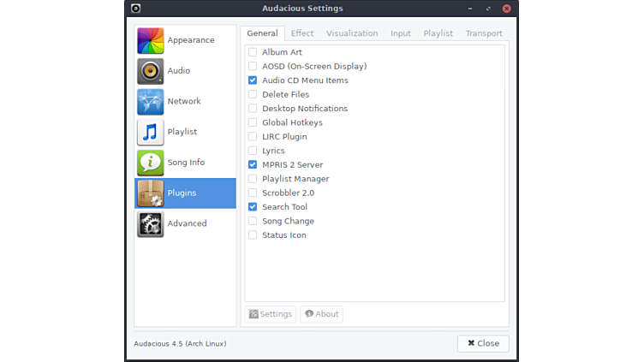Open the Transport tab
Screen dimensions: 644x362
click(484, 33)
